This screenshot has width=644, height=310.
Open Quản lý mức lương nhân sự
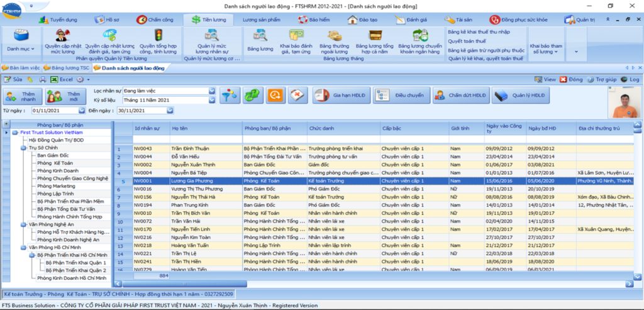click(211, 39)
